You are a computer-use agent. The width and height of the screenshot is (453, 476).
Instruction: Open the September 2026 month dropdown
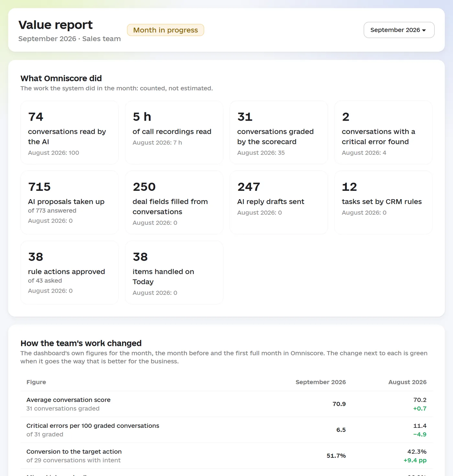click(399, 30)
